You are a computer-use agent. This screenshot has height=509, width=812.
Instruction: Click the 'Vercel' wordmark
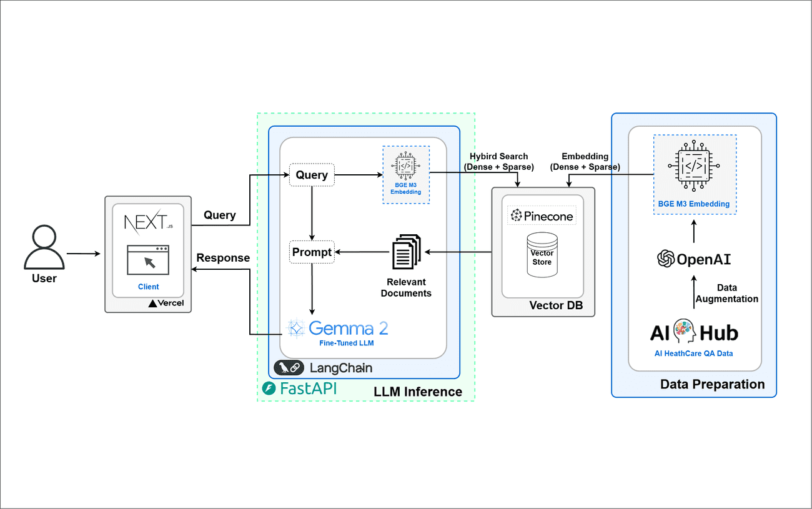(x=172, y=304)
